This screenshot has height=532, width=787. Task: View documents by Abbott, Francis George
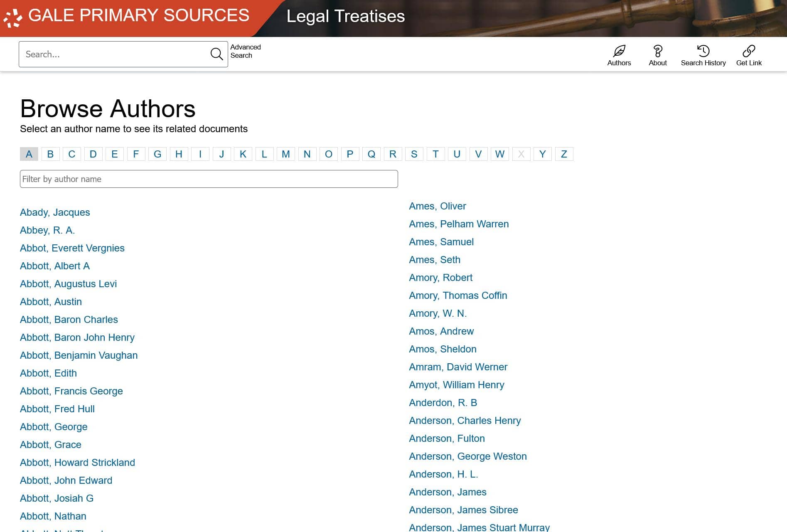[x=71, y=391]
